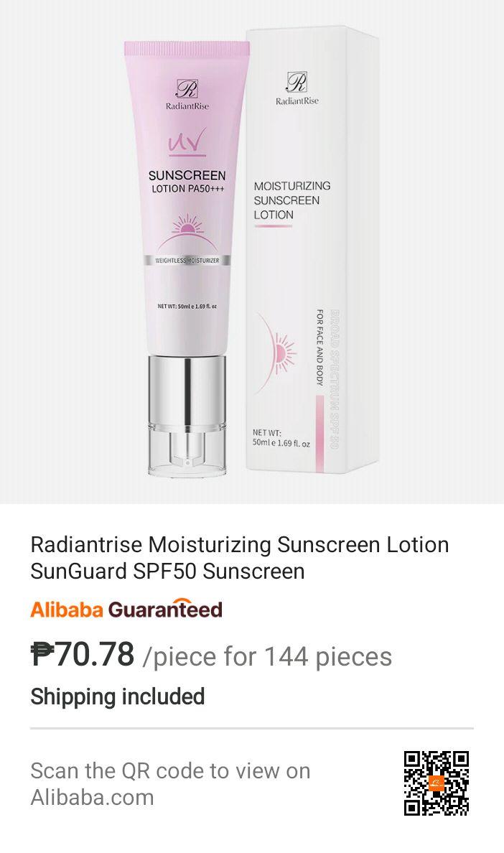Click the Shipping included label
The width and height of the screenshot is (504, 853).
coord(118,697)
